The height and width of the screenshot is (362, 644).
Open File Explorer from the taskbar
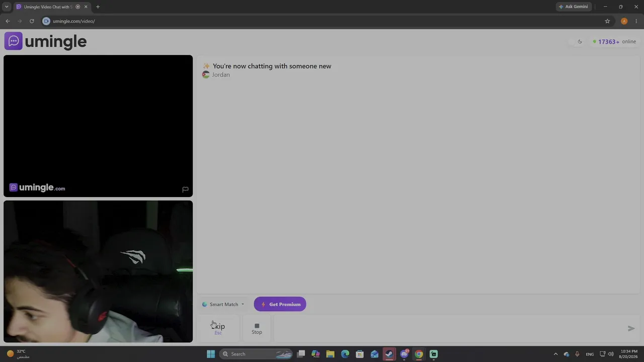(x=330, y=354)
